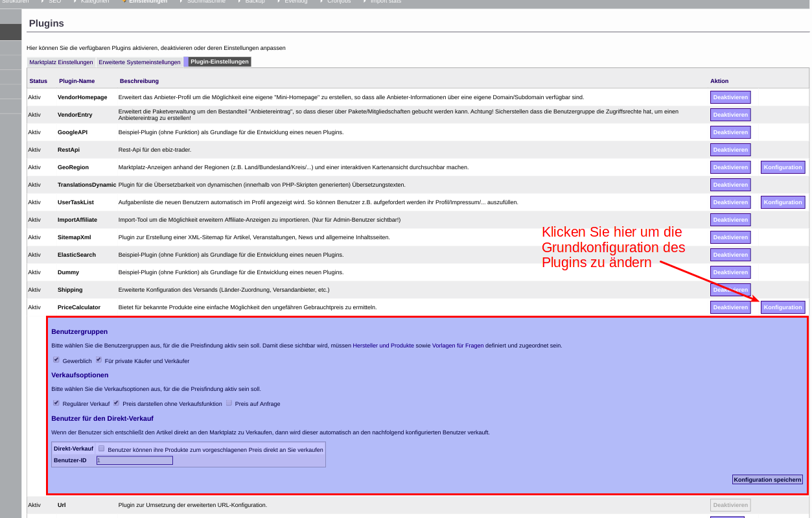Toggle 'Für private Käufer und Verkäufer' checkbox
The height and width of the screenshot is (518, 812).
(99, 360)
